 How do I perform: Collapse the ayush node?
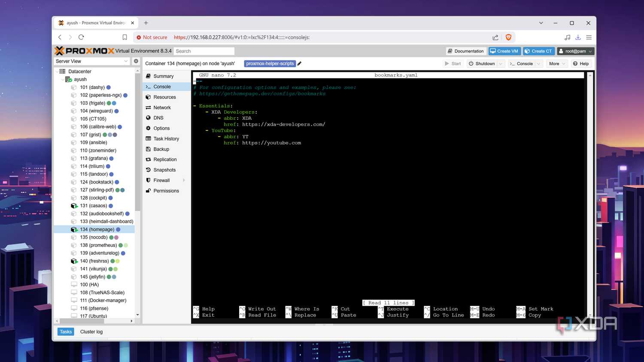[63, 79]
